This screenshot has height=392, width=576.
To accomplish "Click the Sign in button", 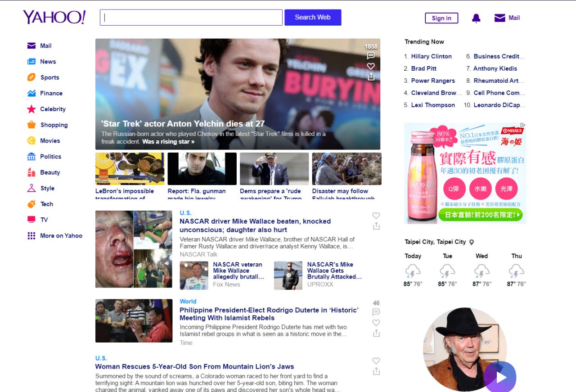I will [x=441, y=18].
